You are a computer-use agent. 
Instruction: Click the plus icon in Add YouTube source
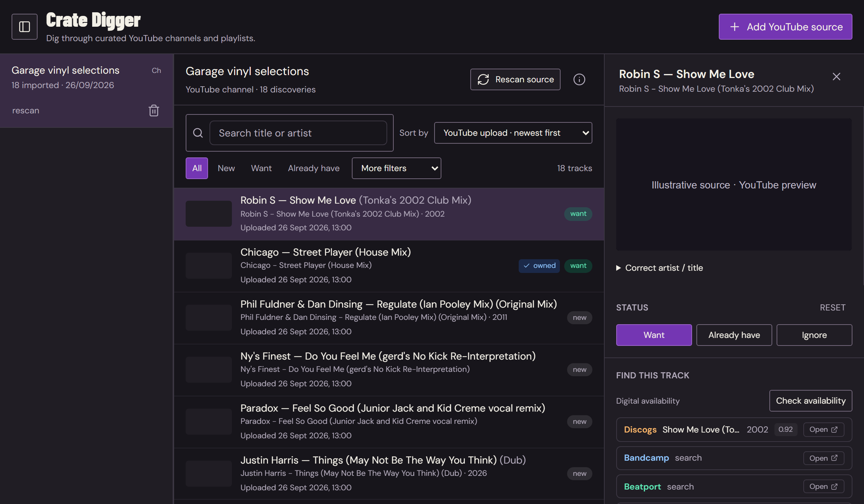[x=734, y=27]
